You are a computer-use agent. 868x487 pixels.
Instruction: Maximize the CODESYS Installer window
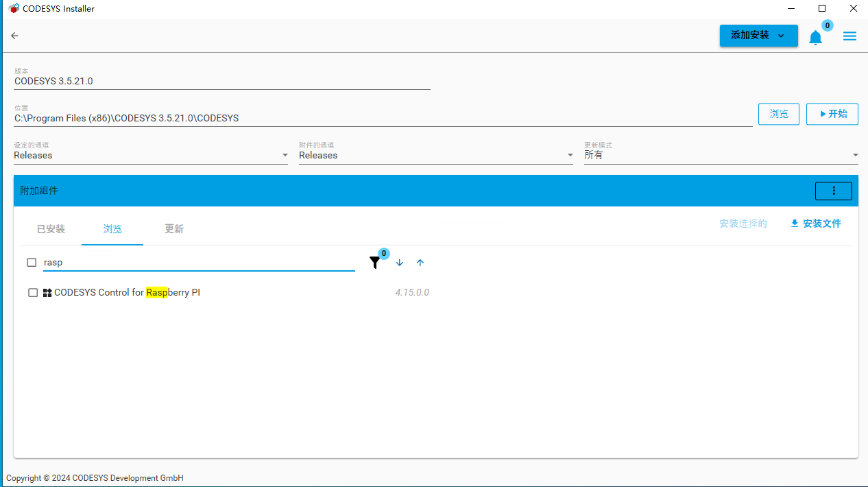point(822,9)
